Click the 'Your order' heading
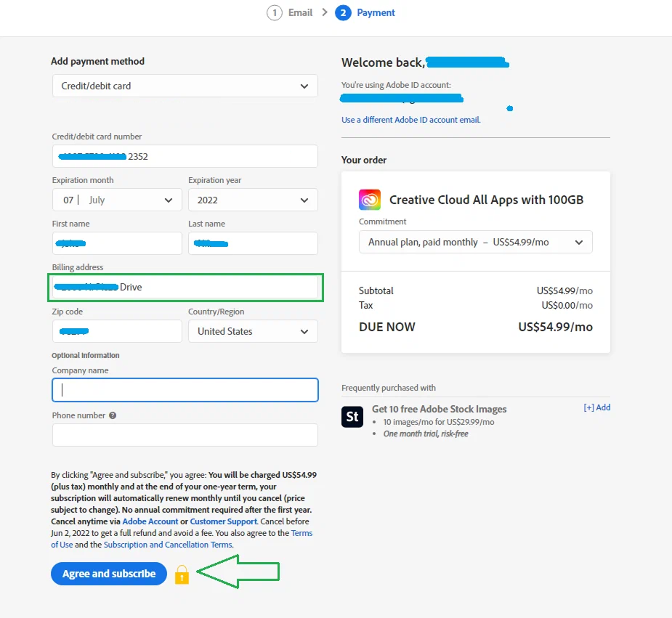 pyautogui.click(x=364, y=160)
